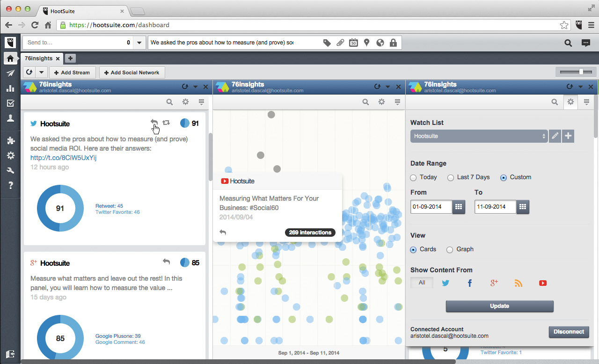This screenshot has height=364, width=599.
Task: Open menu list in third stream toolbar
Action: pos(586,102)
